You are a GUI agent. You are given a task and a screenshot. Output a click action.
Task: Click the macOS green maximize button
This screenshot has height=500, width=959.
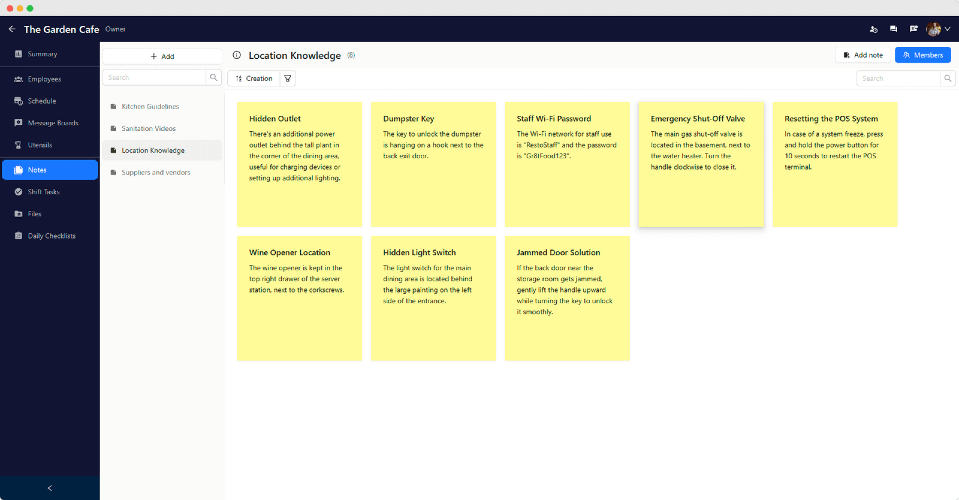(30, 8)
